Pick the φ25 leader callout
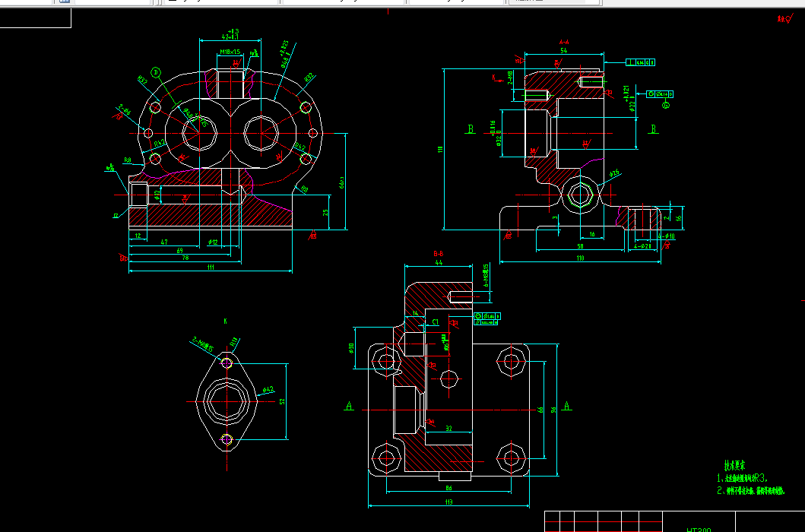The height and width of the screenshot is (532, 805). pos(614,174)
